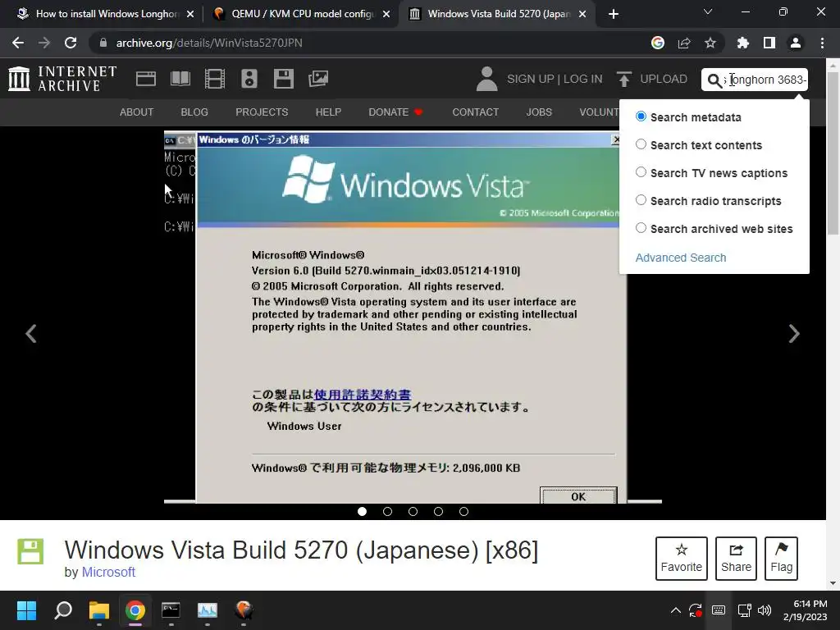Open the Video film strip icon
Viewport: 840px width, 630px height.
(x=215, y=79)
